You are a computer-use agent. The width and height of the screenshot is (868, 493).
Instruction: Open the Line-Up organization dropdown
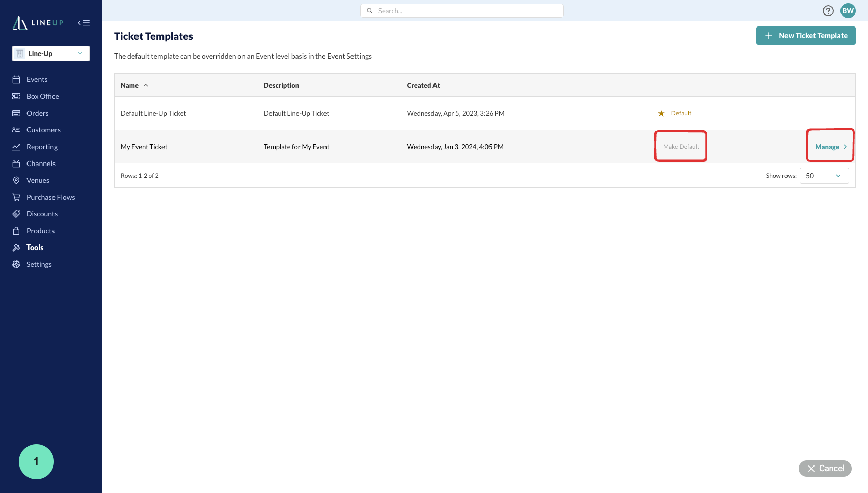click(51, 53)
